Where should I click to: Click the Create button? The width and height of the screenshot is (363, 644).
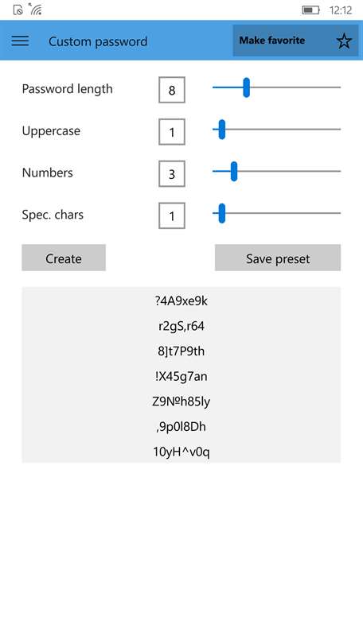pyautogui.click(x=64, y=258)
